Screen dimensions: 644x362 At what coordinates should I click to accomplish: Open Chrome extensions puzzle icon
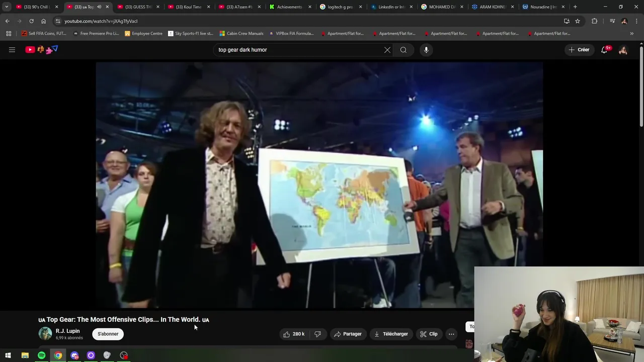point(595,21)
